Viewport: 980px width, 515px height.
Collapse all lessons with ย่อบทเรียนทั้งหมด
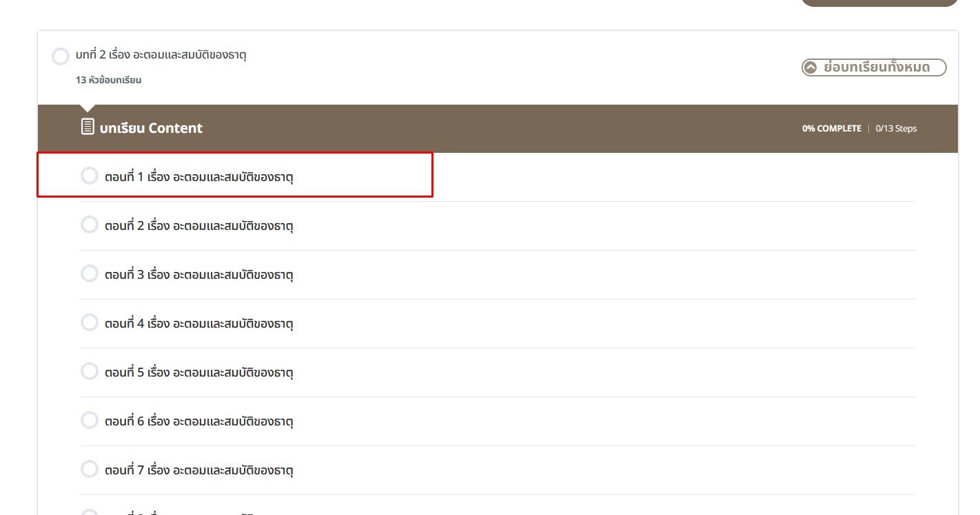(x=874, y=67)
